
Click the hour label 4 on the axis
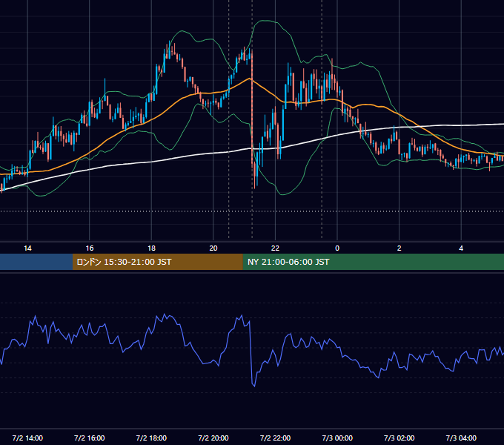point(461,248)
